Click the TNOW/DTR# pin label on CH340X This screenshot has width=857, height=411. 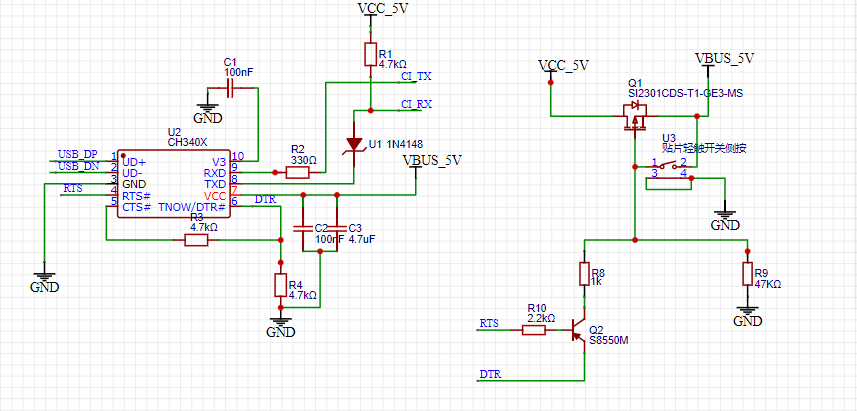(x=192, y=207)
